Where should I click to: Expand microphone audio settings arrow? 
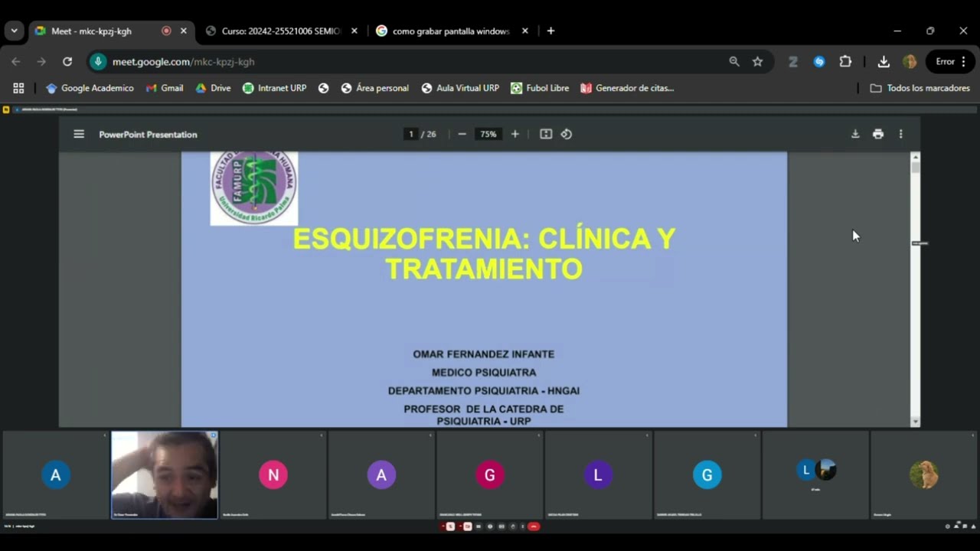pyautogui.click(x=443, y=527)
